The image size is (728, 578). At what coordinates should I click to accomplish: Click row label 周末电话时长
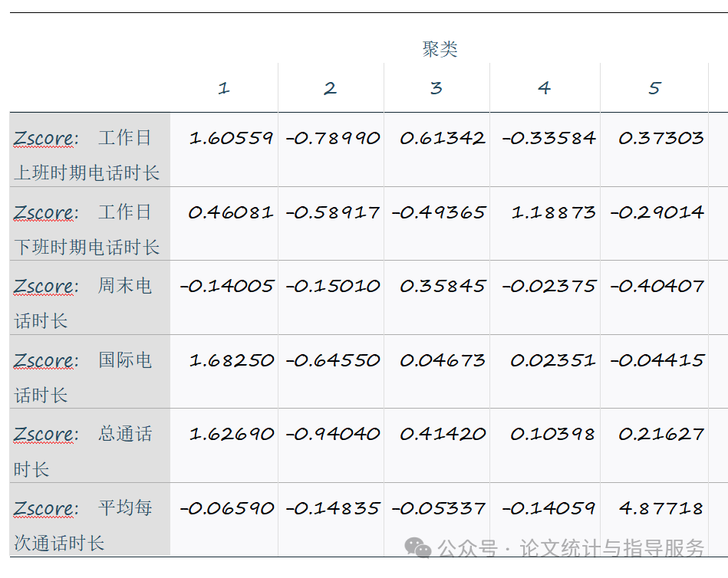(83, 303)
